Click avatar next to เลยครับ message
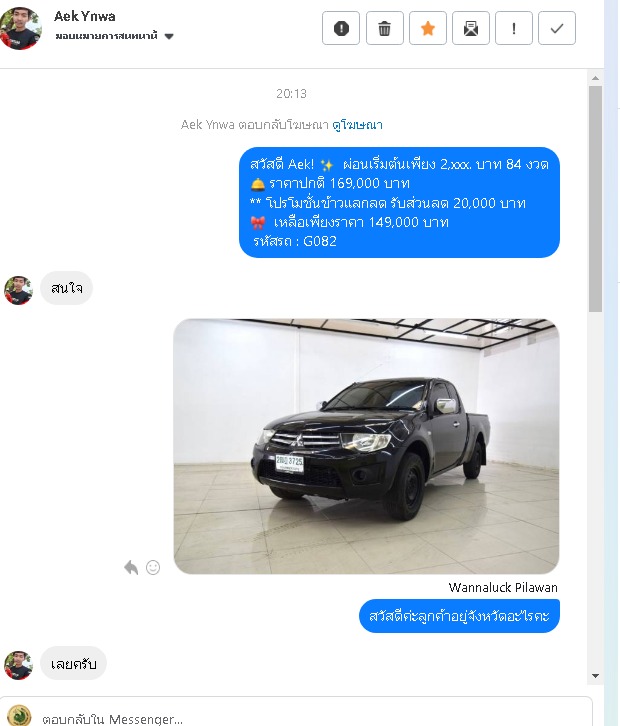 tap(19, 665)
